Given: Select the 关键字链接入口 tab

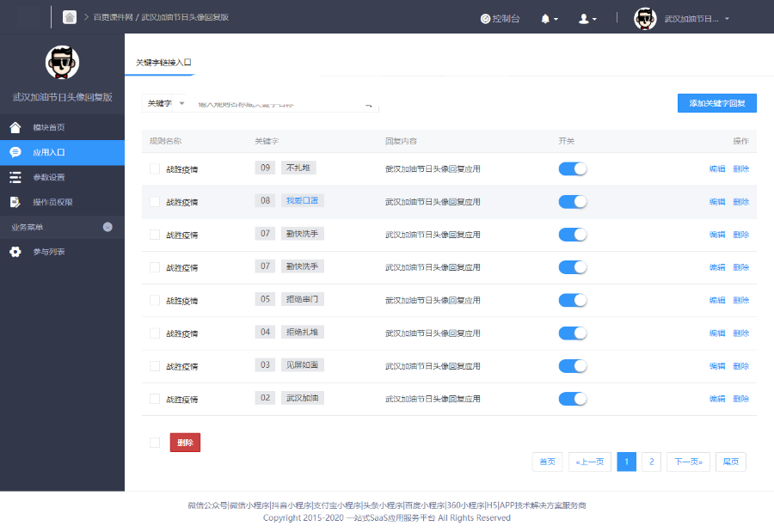Looking at the screenshot, I should pyautogui.click(x=163, y=63).
